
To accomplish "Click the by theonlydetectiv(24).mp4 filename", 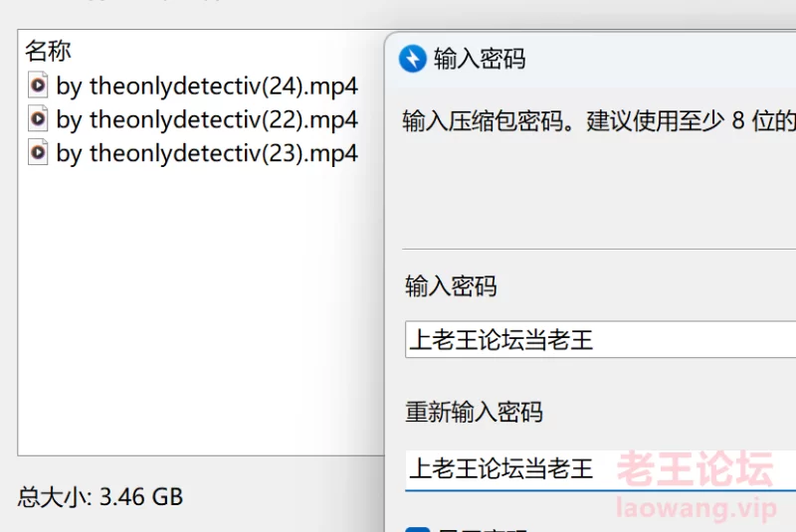I will 207,87.
